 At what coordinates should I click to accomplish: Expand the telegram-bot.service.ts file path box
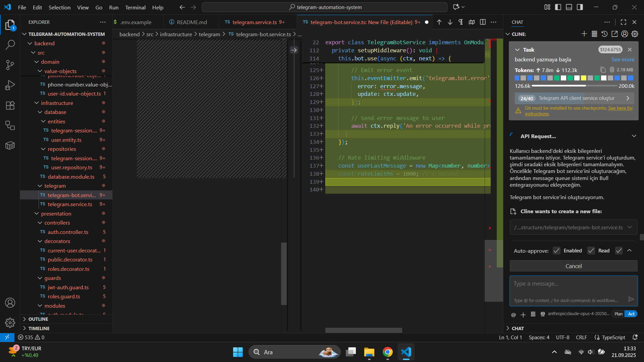point(574,227)
